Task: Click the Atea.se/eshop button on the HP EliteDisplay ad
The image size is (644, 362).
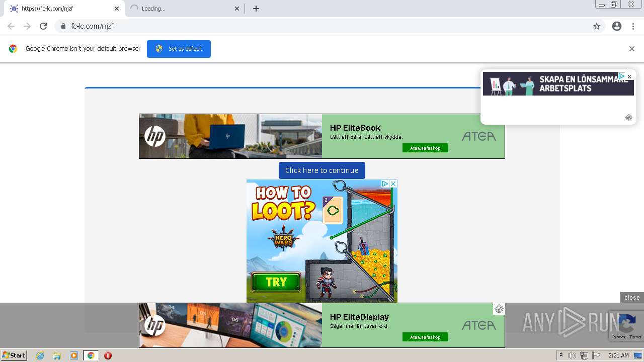Action: tap(425, 337)
